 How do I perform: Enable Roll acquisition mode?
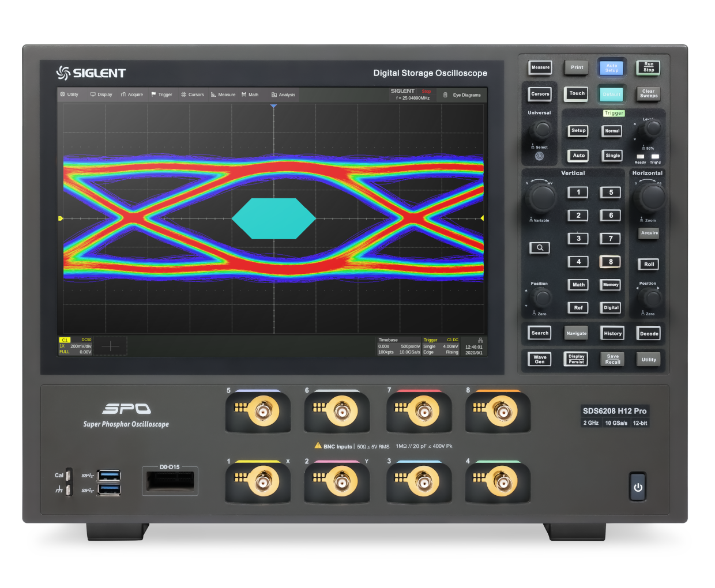click(x=648, y=264)
